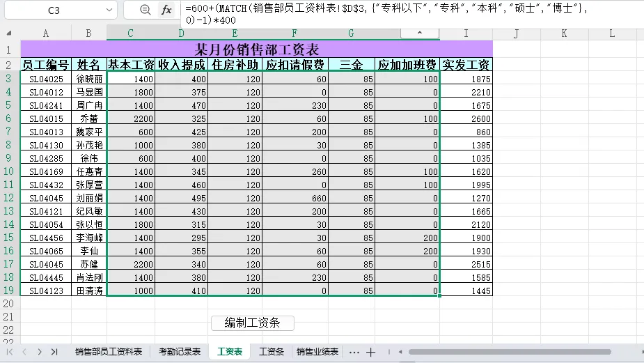
Task: Click the zoom magnifier icon beside fx
Action: coord(145,10)
